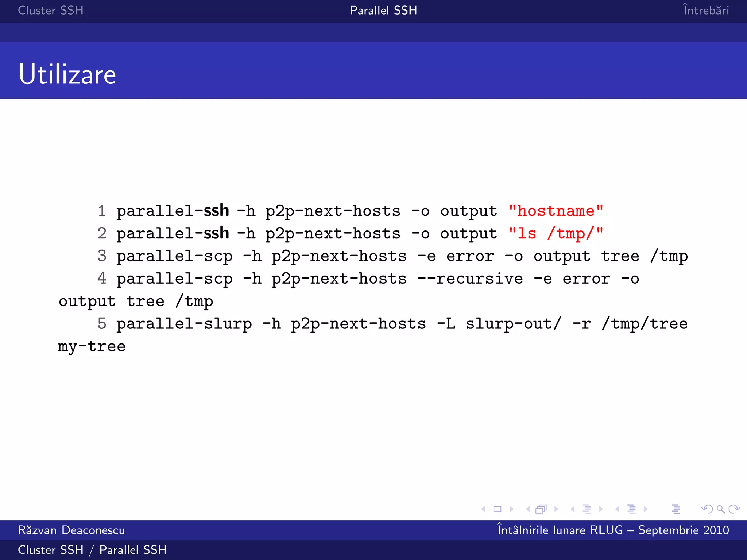Go to previous subsection arrow
Image resolution: width=747 pixels, height=560 pixels.
tap(572, 509)
